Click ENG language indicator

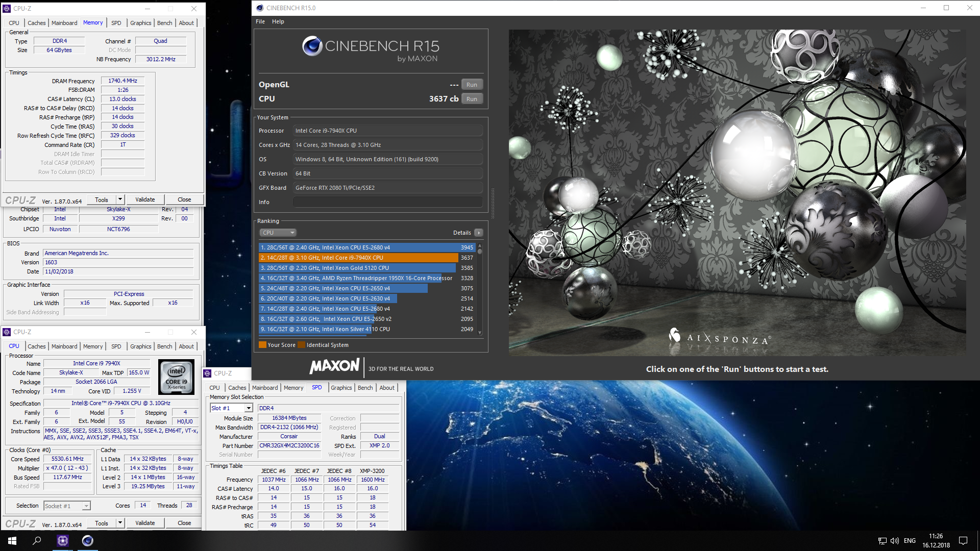tap(910, 541)
